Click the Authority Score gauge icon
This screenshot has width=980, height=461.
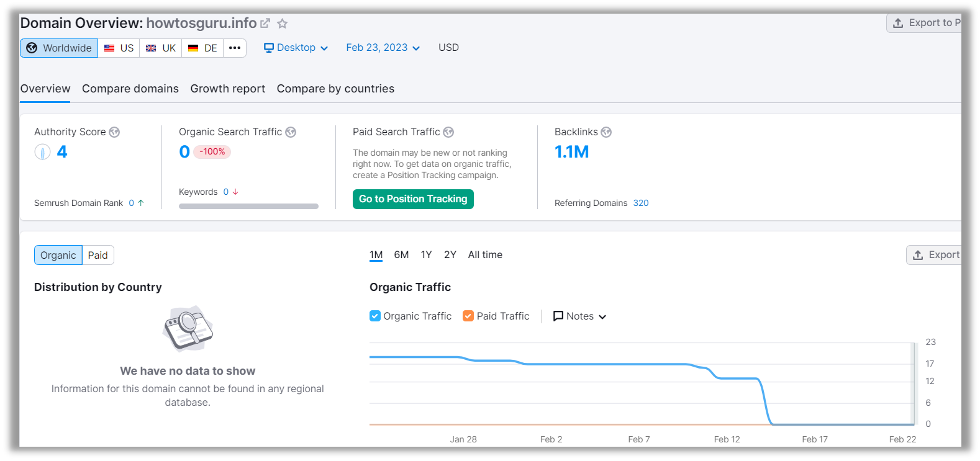coord(42,152)
